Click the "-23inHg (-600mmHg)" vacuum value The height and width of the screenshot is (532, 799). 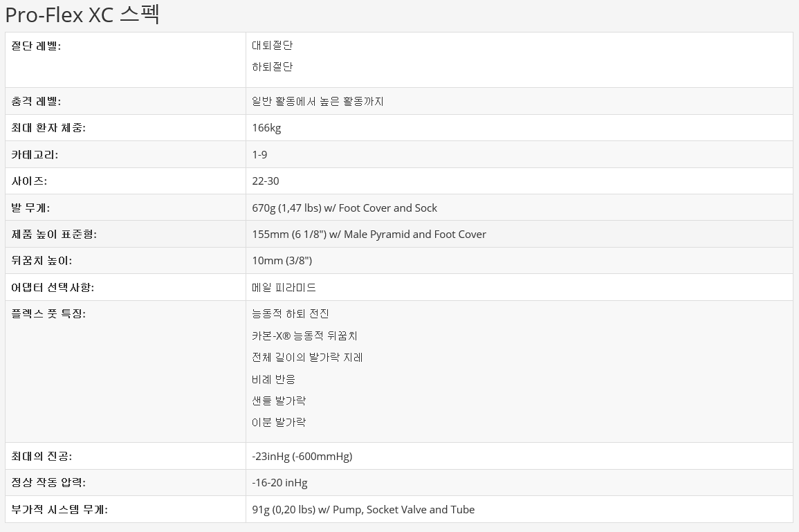click(x=302, y=457)
